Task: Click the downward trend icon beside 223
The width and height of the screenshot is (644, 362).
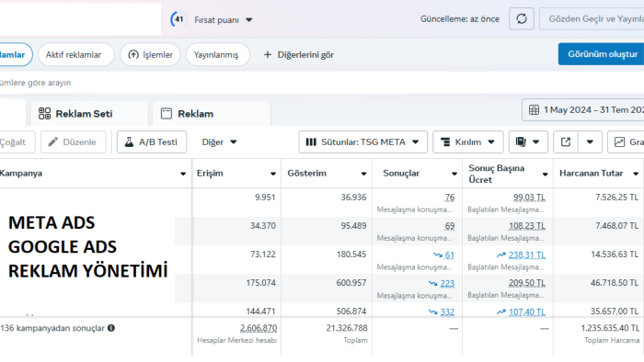Action: pyautogui.click(x=432, y=283)
